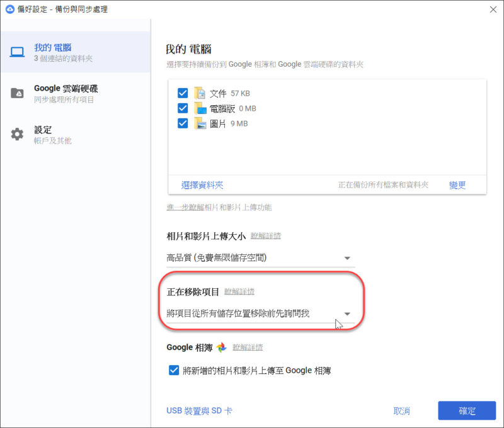
Task: Toggle 將新增的相片和影片上傳至 Google 相簿 checkbox
Action: point(174,370)
